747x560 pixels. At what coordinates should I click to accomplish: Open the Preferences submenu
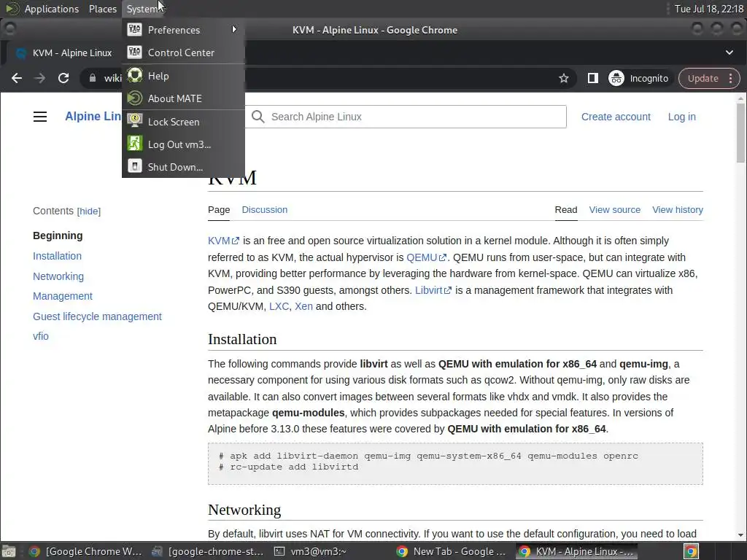[x=183, y=30]
